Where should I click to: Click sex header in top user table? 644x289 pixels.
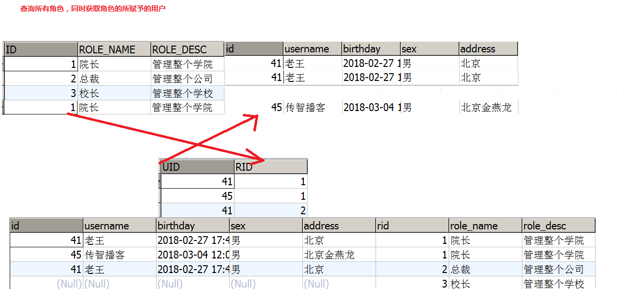coord(430,48)
